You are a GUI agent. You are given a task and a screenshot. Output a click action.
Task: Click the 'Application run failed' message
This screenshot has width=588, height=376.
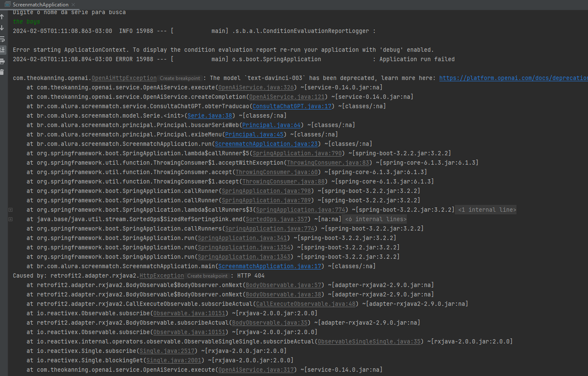coord(417,59)
